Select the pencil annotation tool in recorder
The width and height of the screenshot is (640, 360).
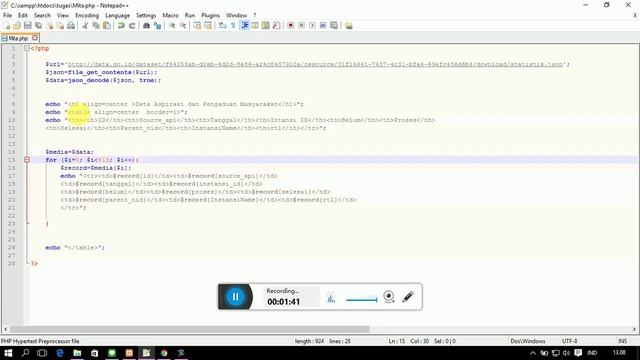coord(408,297)
